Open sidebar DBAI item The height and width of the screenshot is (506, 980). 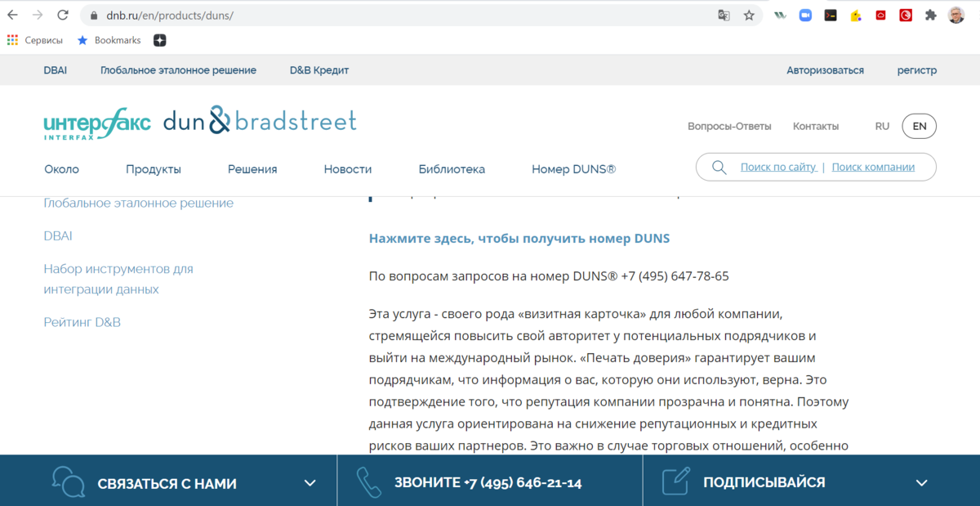(58, 235)
